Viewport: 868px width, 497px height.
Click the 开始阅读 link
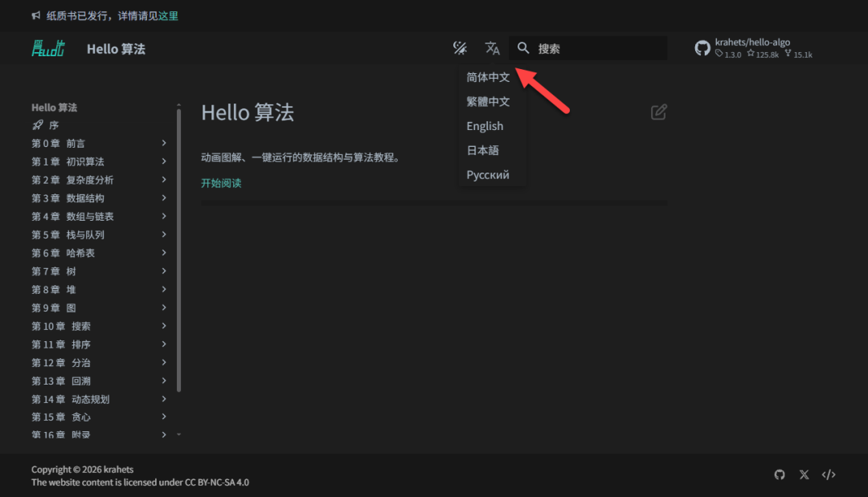click(x=221, y=183)
